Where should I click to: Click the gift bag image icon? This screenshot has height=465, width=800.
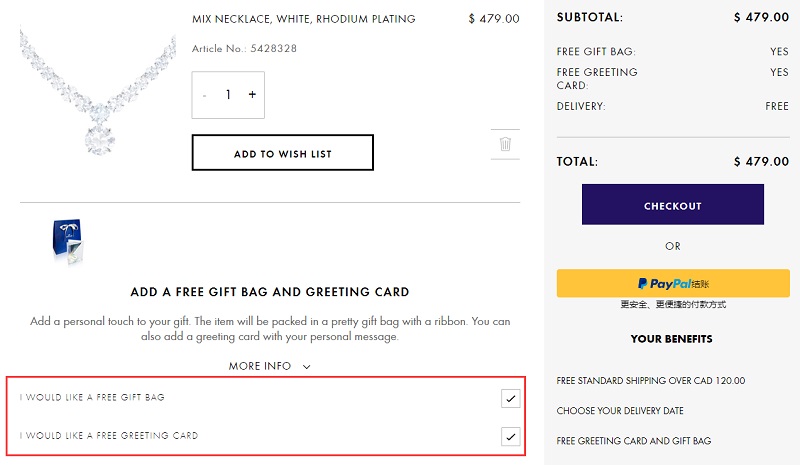pyautogui.click(x=67, y=241)
